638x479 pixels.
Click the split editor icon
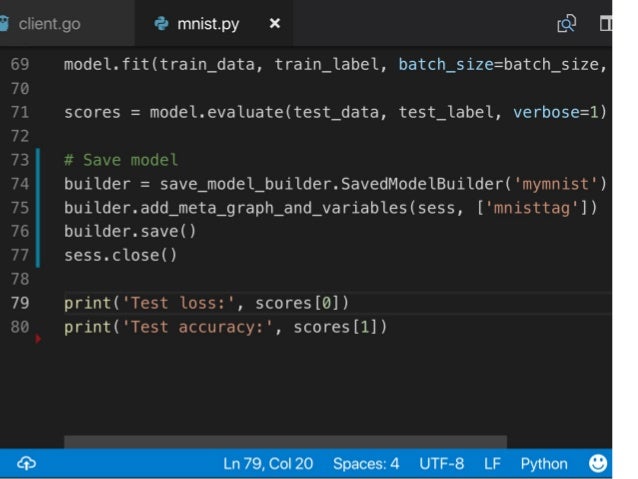[606, 23]
